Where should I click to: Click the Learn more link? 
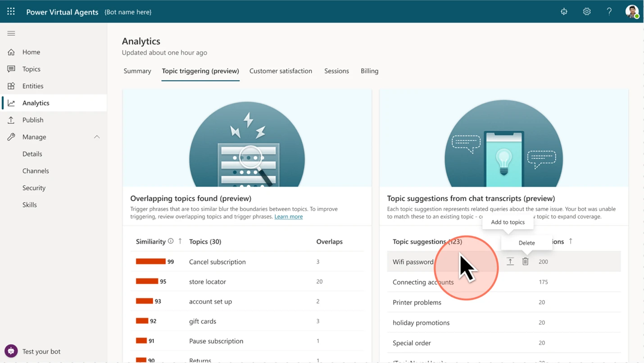coord(288,216)
